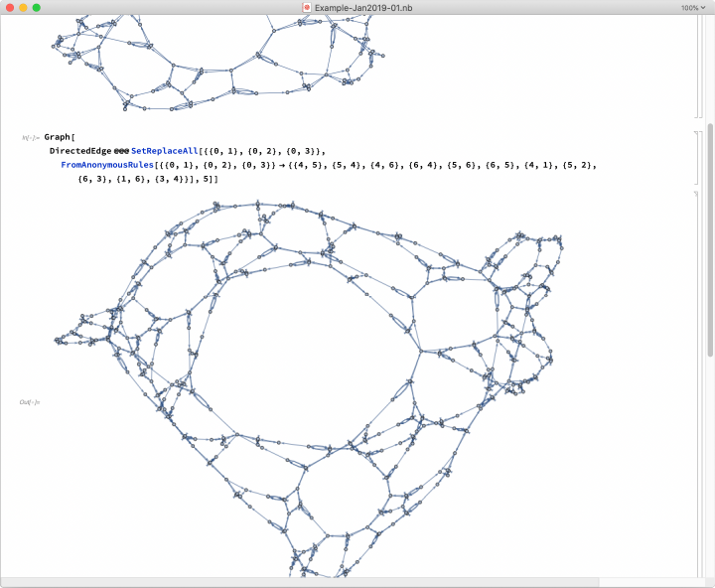Viewport: 715px width, 588px height.
Task: Click the Graph keyword in input cell
Action: point(57,136)
